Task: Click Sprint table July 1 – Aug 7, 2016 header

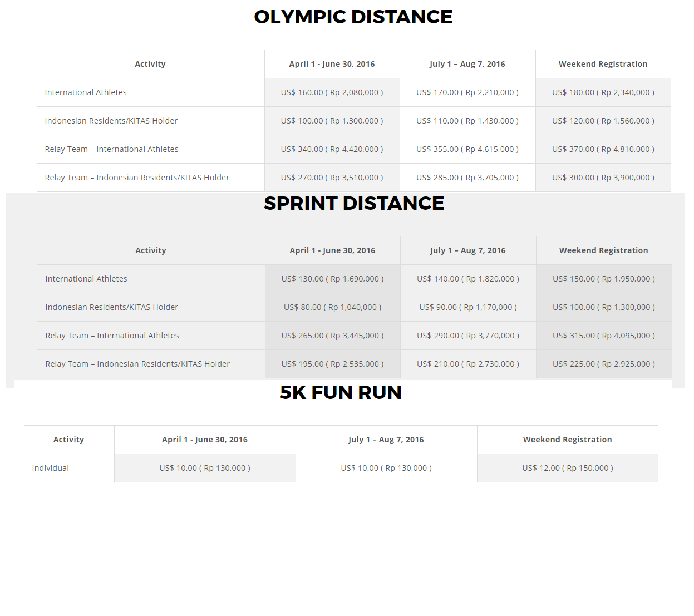Action: (x=468, y=250)
